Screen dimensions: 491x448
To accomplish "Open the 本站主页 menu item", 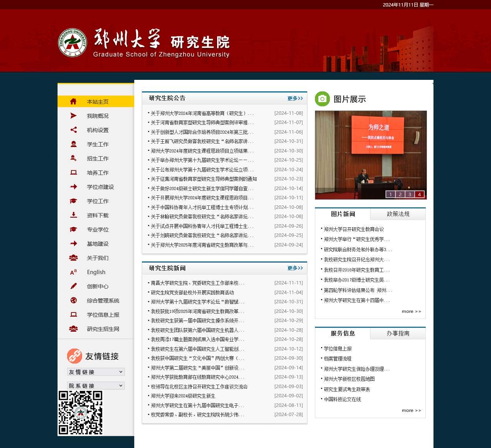I will pos(96,101).
